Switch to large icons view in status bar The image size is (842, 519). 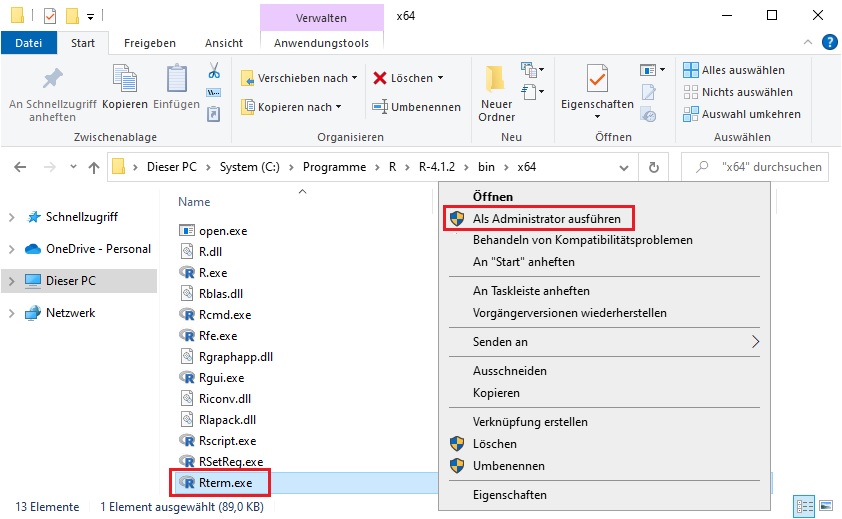(826, 506)
